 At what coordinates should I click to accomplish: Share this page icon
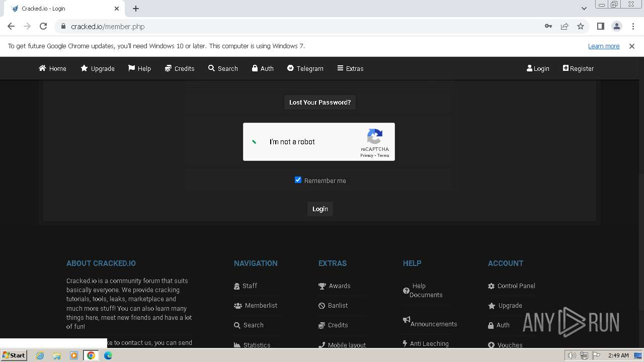pyautogui.click(x=565, y=26)
